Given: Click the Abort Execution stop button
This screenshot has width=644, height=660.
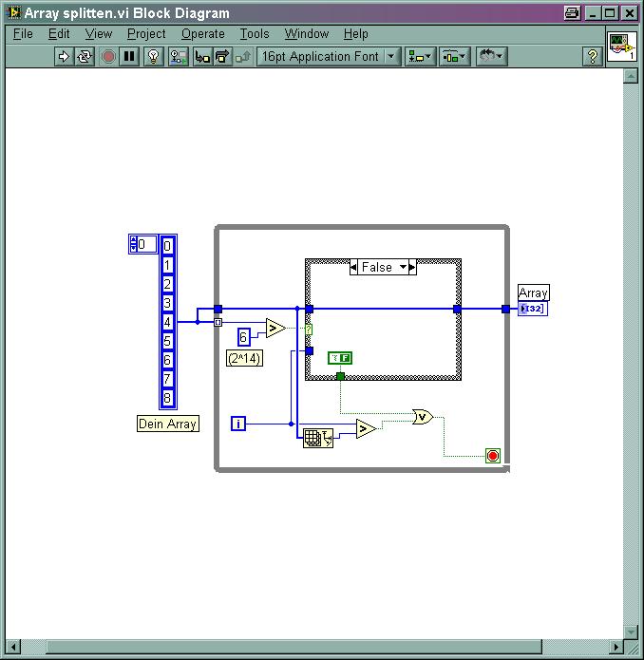Looking at the screenshot, I should click(x=108, y=56).
